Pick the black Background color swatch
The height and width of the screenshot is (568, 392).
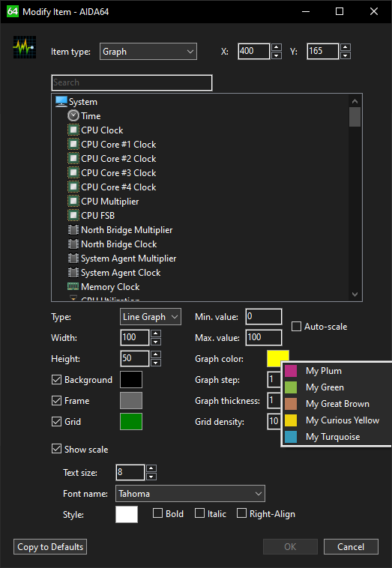pos(131,380)
